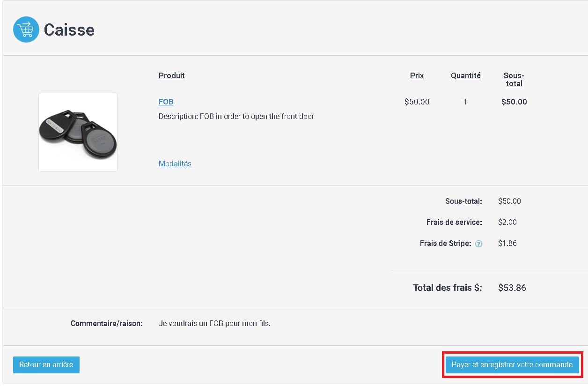This screenshot has width=588, height=386.
Task: Select the FOB description text
Action: (236, 116)
